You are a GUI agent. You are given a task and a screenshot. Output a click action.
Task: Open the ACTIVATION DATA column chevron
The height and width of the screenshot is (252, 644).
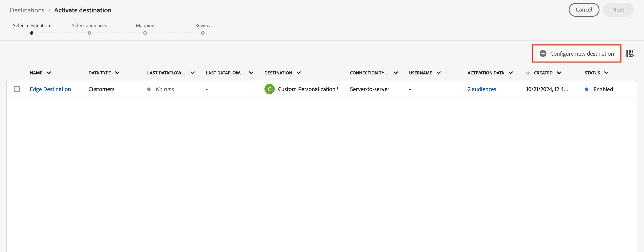tap(511, 73)
